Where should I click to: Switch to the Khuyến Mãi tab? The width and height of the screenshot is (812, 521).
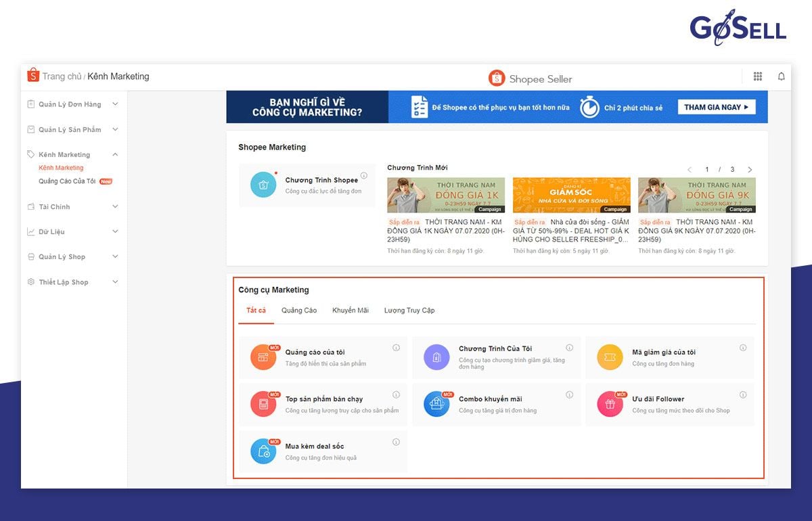click(x=351, y=311)
